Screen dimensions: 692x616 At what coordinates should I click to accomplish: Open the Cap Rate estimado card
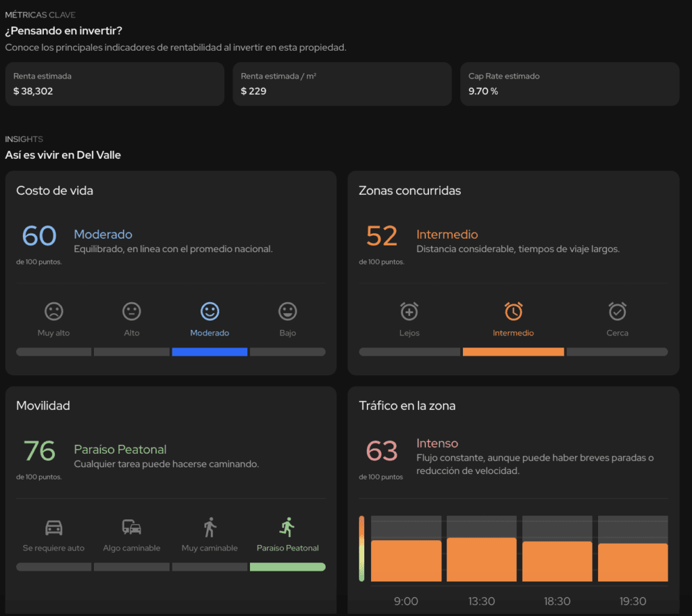point(570,84)
